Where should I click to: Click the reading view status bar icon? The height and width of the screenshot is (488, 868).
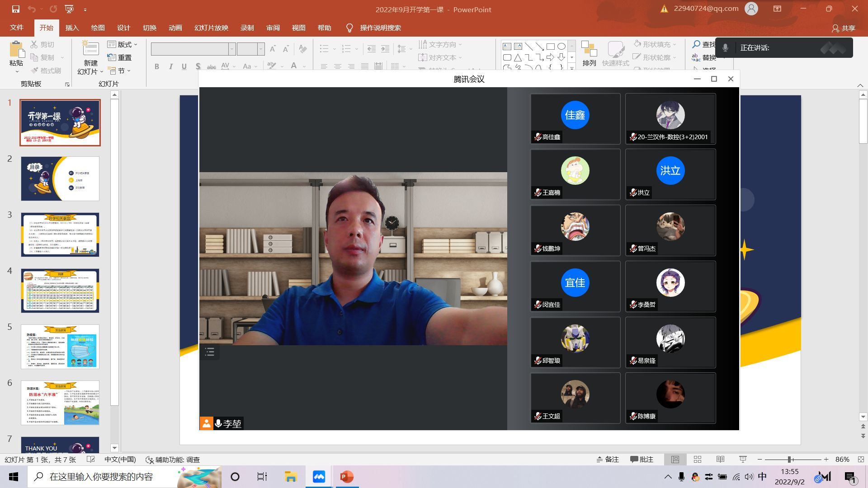tap(720, 459)
